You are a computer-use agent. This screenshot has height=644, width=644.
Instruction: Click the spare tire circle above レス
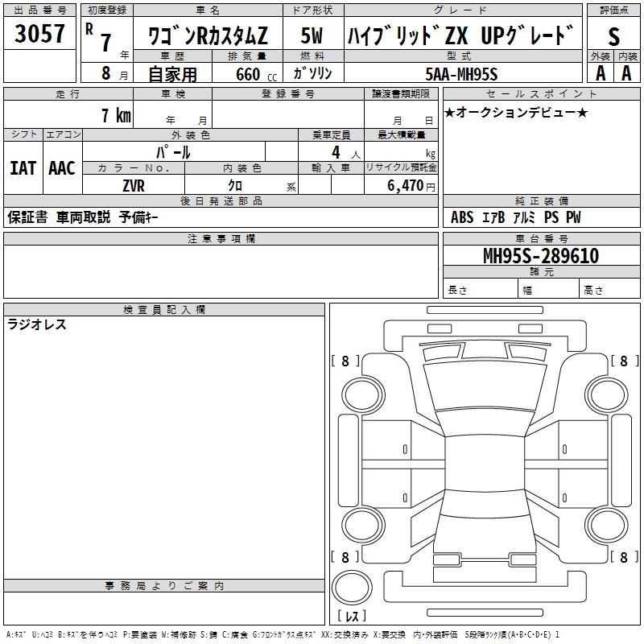pos(355,588)
